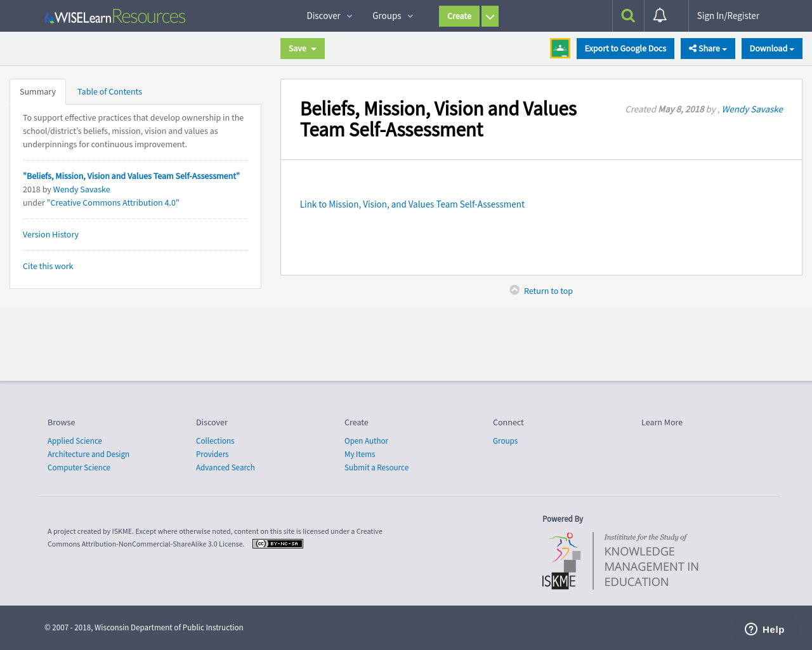Click Export to Google Docs

point(625,48)
